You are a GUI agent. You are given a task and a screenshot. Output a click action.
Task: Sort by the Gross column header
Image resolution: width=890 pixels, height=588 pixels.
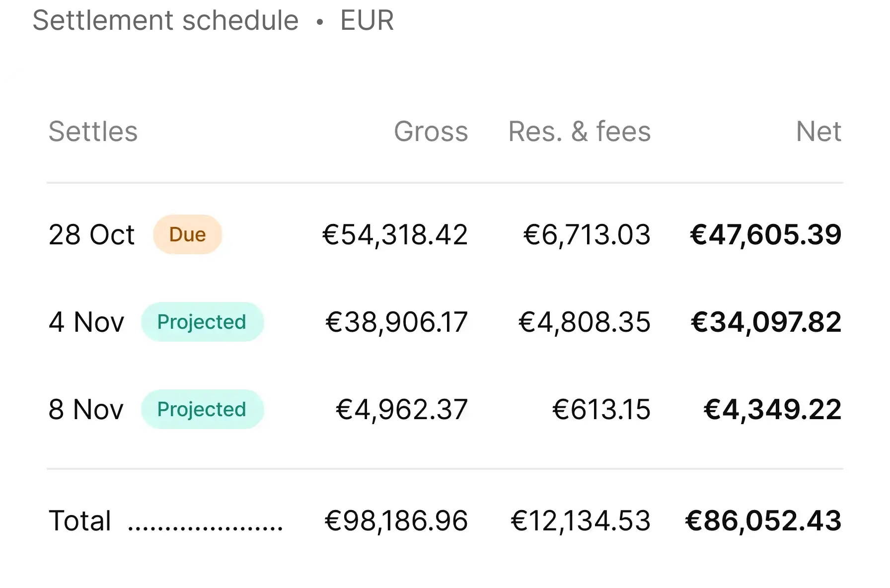[431, 132]
